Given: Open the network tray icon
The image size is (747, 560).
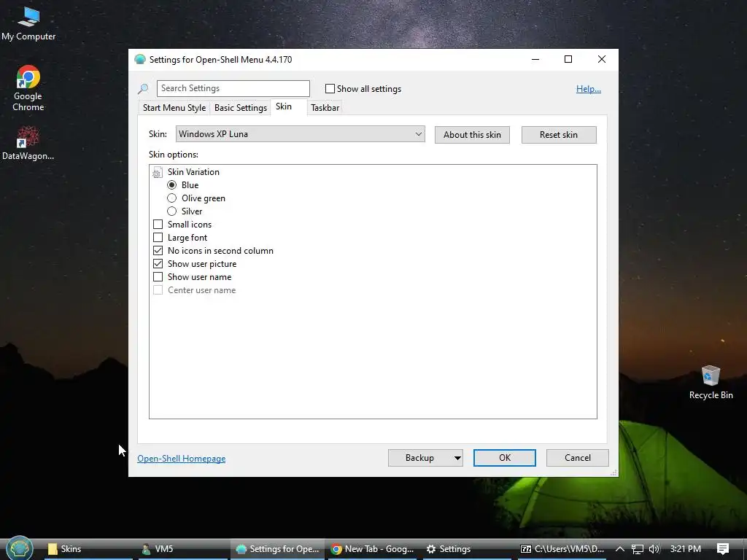Looking at the screenshot, I should coord(637,549).
